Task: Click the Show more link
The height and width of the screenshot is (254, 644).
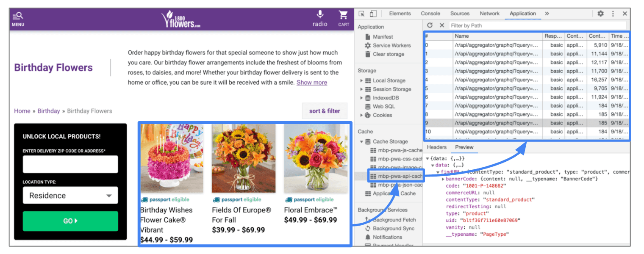Action: pos(311,83)
